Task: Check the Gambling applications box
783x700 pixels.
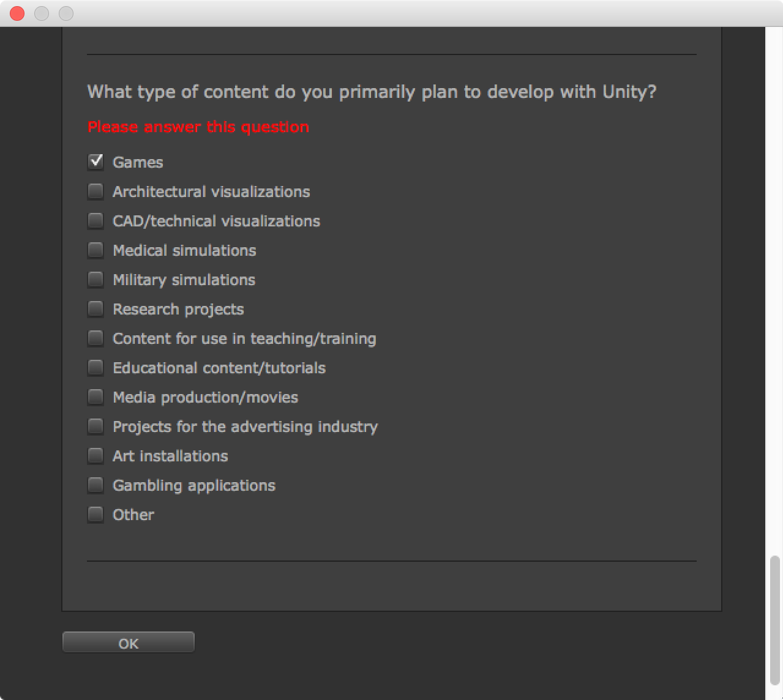Action: point(96,485)
